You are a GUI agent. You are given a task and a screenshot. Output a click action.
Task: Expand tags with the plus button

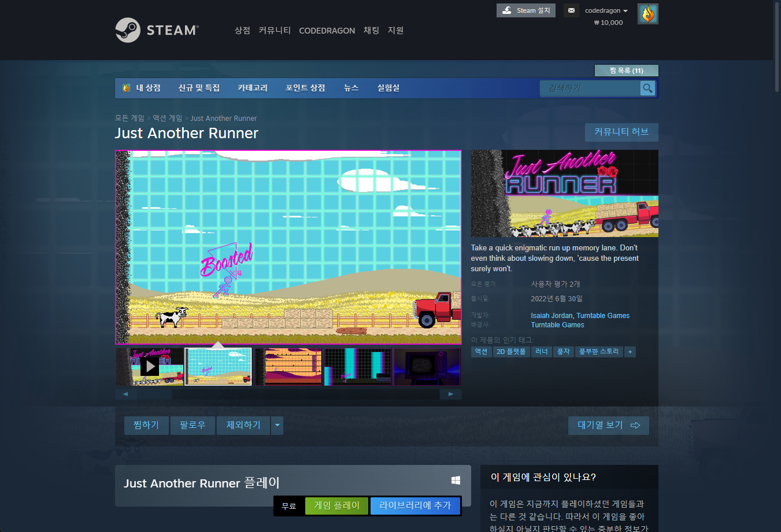pos(630,352)
